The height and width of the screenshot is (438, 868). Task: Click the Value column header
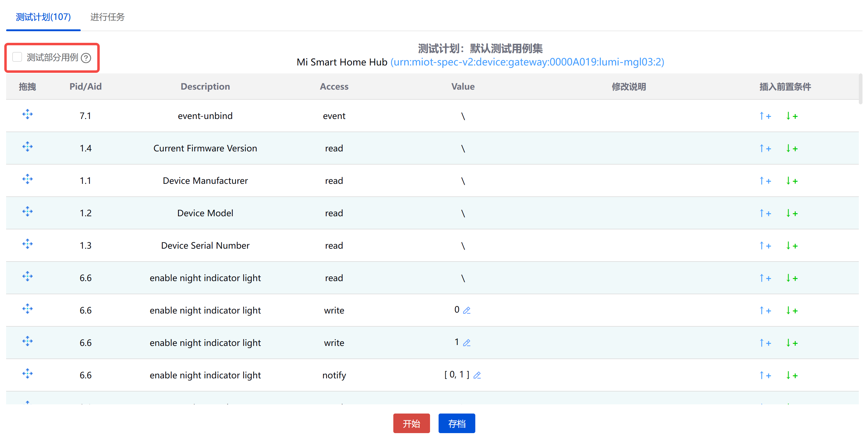coord(463,87)
